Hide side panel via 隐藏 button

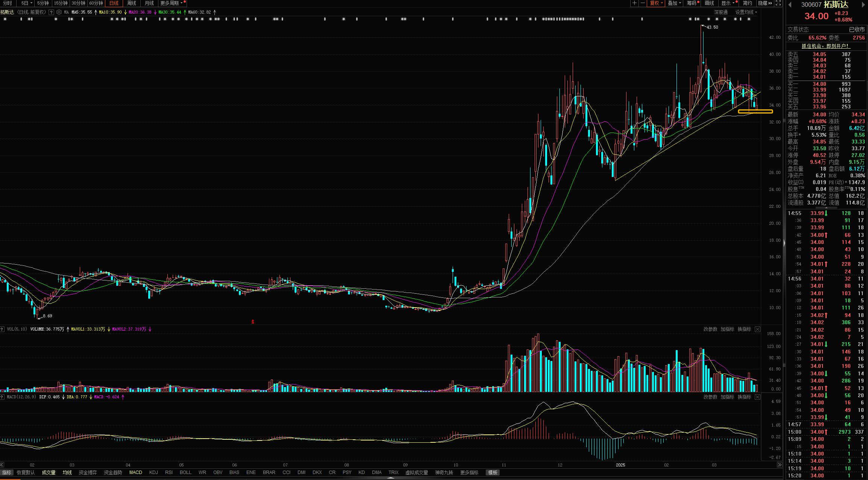(x=765, y=3)
